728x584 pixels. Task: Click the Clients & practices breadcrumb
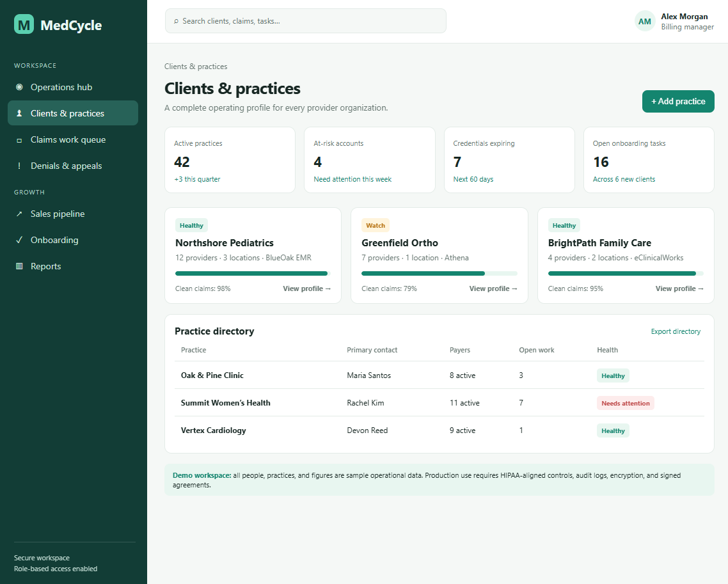click(x=196, y=67)
